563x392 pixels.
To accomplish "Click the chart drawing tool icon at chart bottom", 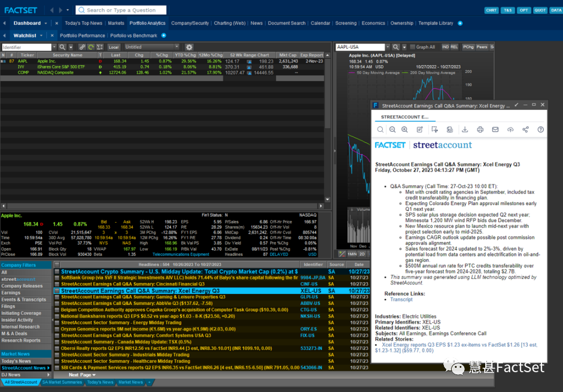I will click(341, 254).
